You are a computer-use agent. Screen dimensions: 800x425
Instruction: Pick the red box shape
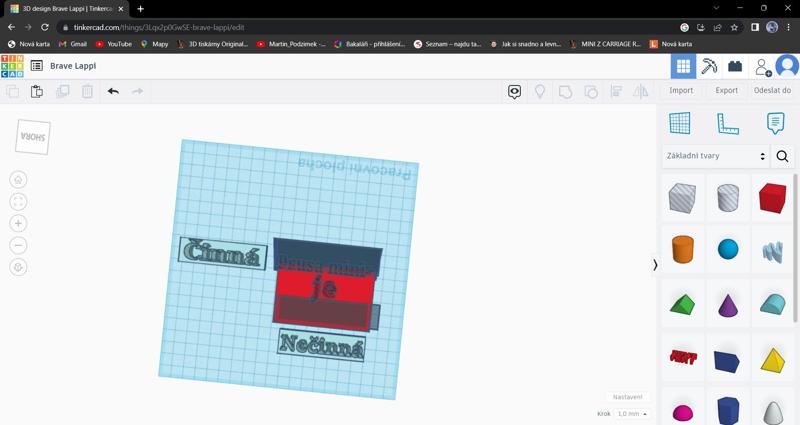click(772, 197)
